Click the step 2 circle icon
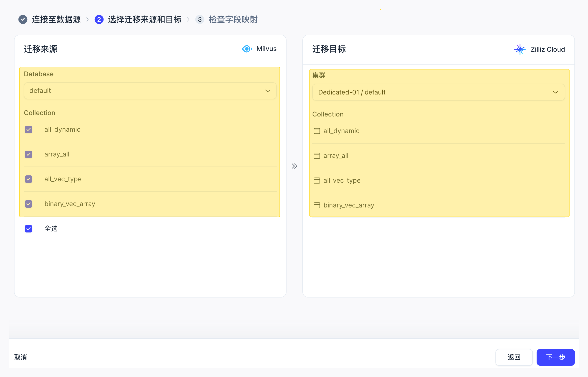The width and height of the screenshot is (588, 377). click(x=99, y=19)
